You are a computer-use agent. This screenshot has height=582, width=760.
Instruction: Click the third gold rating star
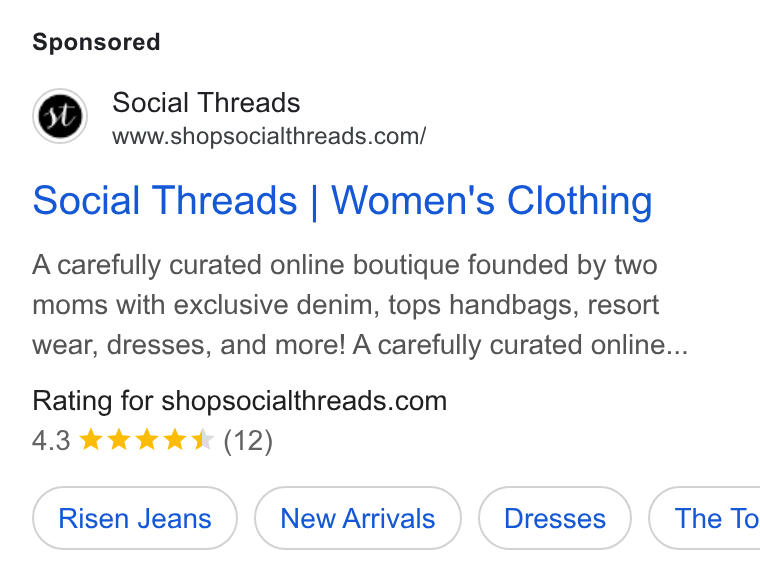(x=147, y=440)
